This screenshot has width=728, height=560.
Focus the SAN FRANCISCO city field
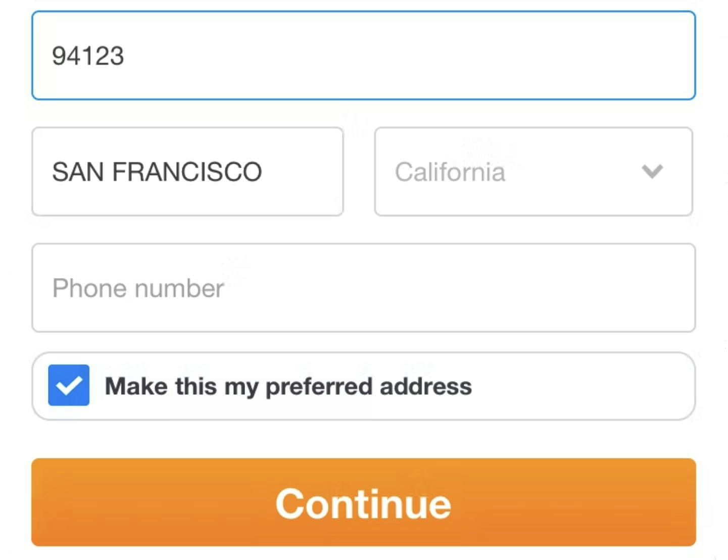click(187, 171)
